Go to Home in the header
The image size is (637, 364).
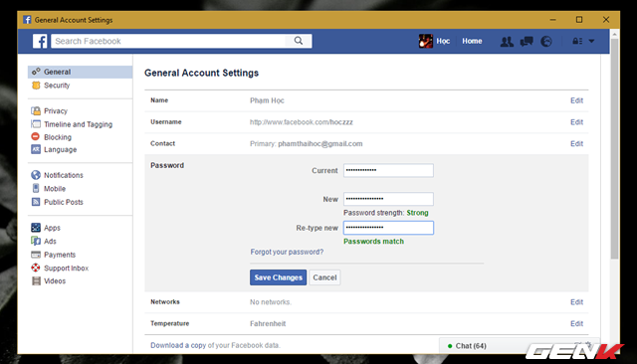point(472,41)
